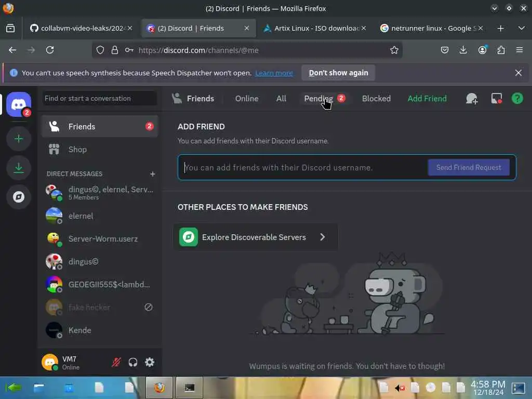The width and height of the screenshot is (532, 399).
Task: Click Send Friend Request button
Action: click(x=469, y=167)
